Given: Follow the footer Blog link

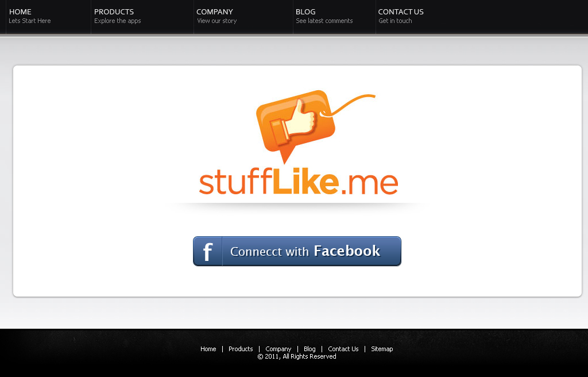Looking at the screenshot, I should click(x=310, y=349).
